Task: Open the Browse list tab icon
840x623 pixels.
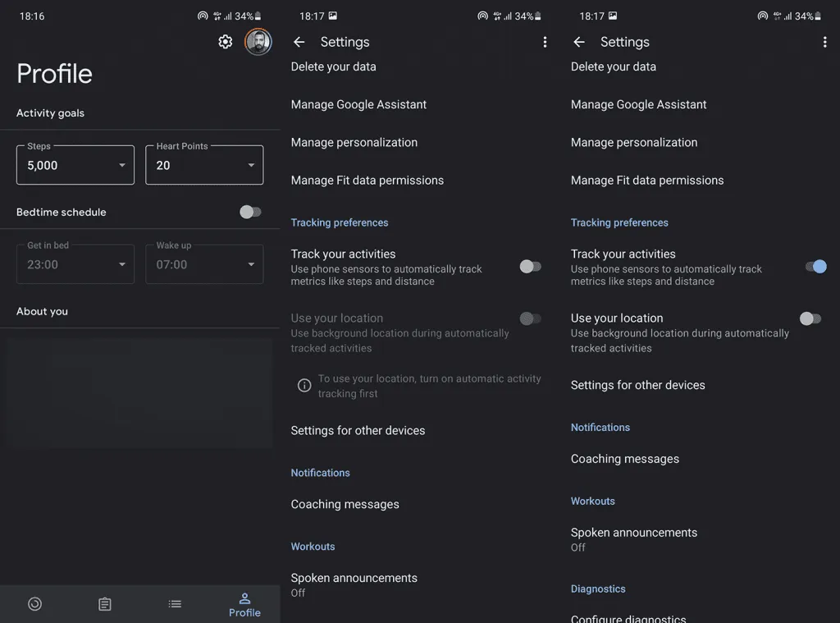Action: [x=175, y=603]
